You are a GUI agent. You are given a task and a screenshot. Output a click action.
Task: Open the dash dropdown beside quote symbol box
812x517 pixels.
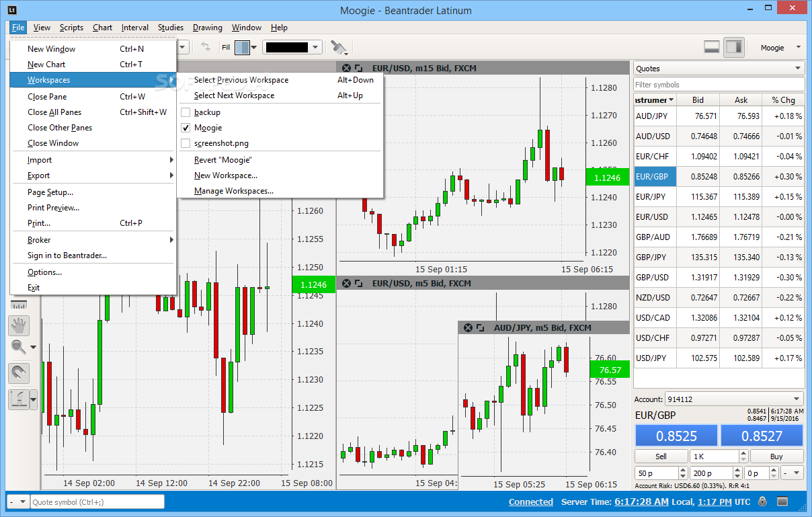point(18,502)
